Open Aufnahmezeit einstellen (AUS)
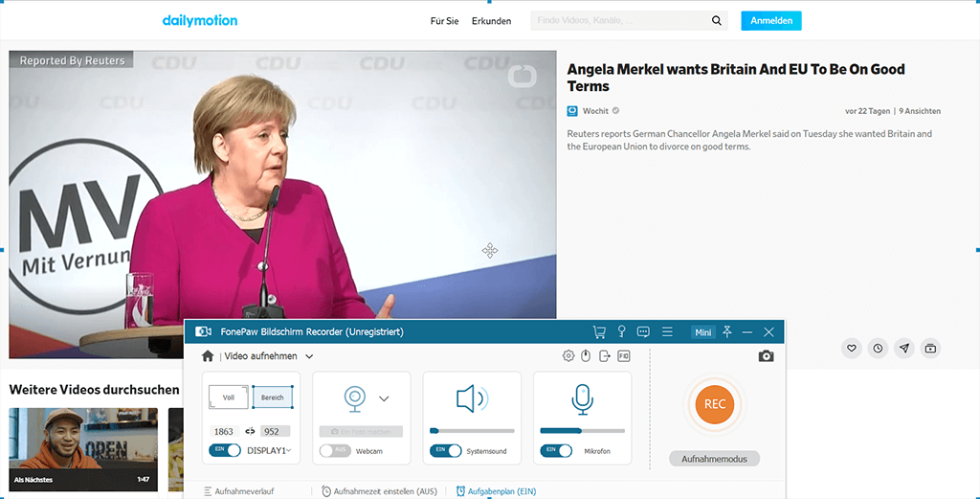Image resolution: width=980 pixels, height=499 pixels. click(x=379, y=491)
